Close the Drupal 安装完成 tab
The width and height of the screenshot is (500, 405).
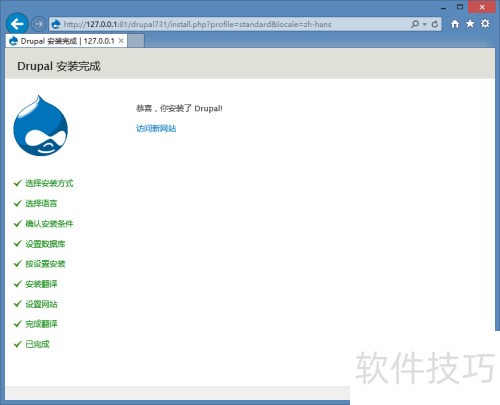[x=121, y=41]
